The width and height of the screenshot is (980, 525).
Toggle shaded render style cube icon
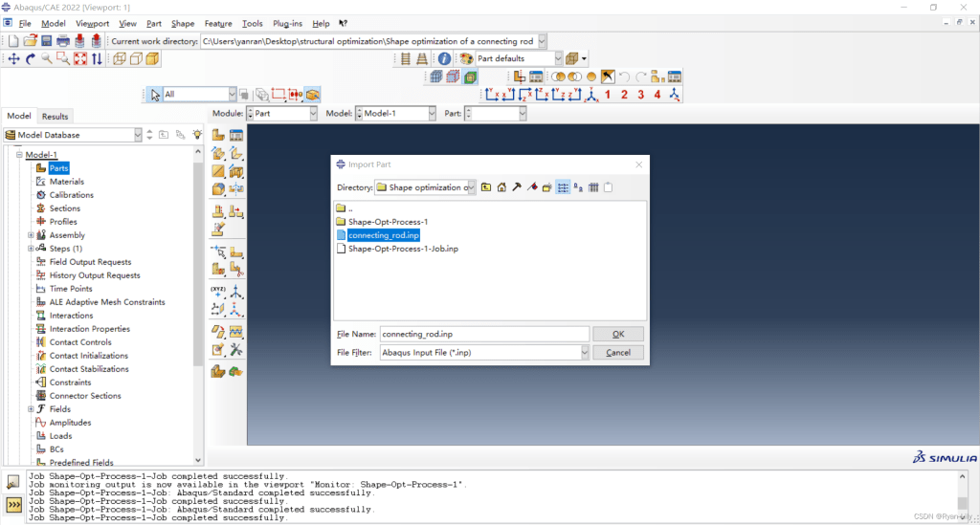(x=152, y=58)
